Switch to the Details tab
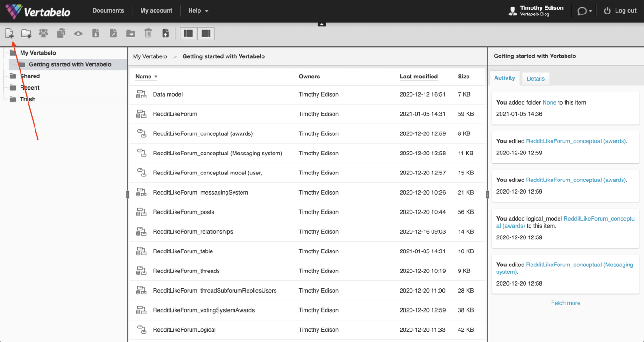The image size is (644, 342). (536, 79)
